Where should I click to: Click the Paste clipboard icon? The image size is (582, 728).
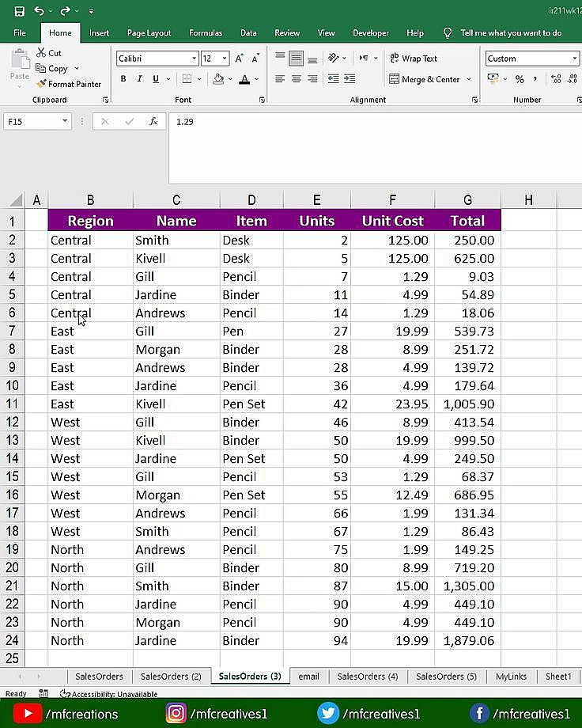(x=20, y=59)
